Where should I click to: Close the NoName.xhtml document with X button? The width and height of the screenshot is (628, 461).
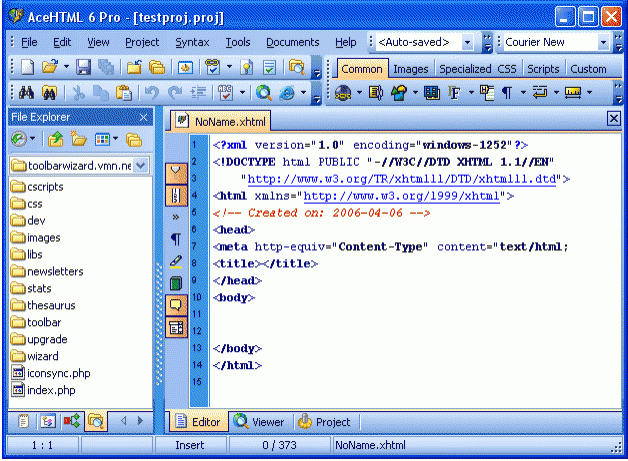(614, 119)
